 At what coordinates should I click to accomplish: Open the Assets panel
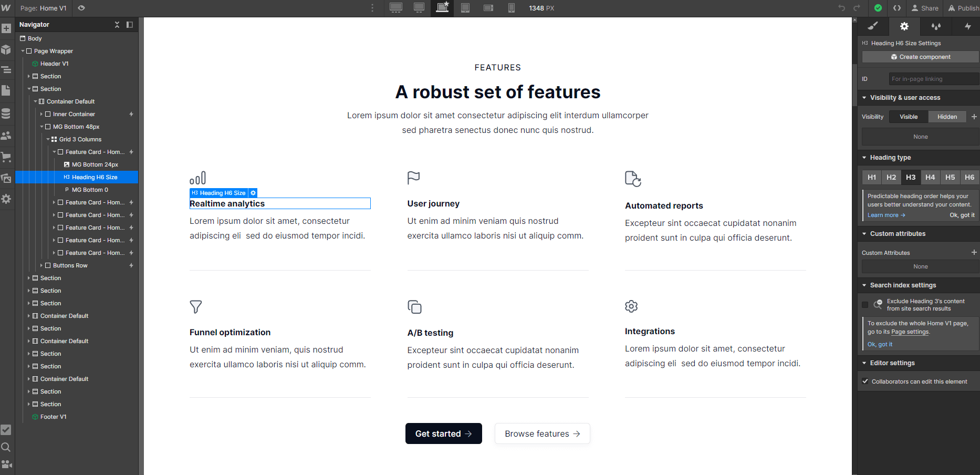point(7,178)
